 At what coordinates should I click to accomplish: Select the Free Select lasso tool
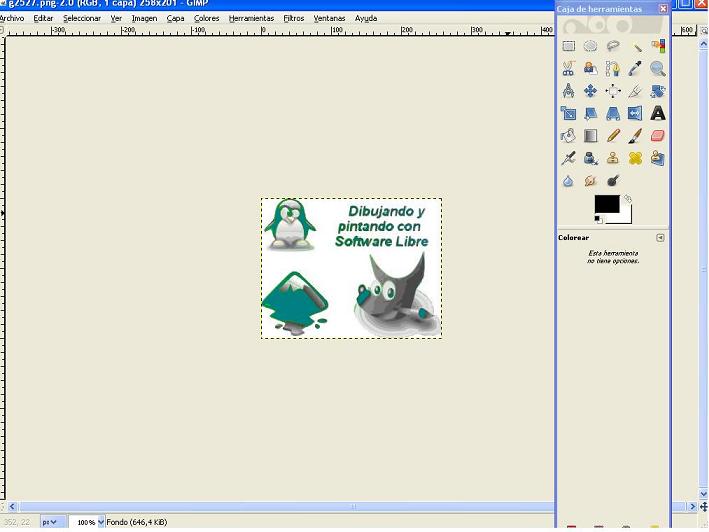point(613,46)
